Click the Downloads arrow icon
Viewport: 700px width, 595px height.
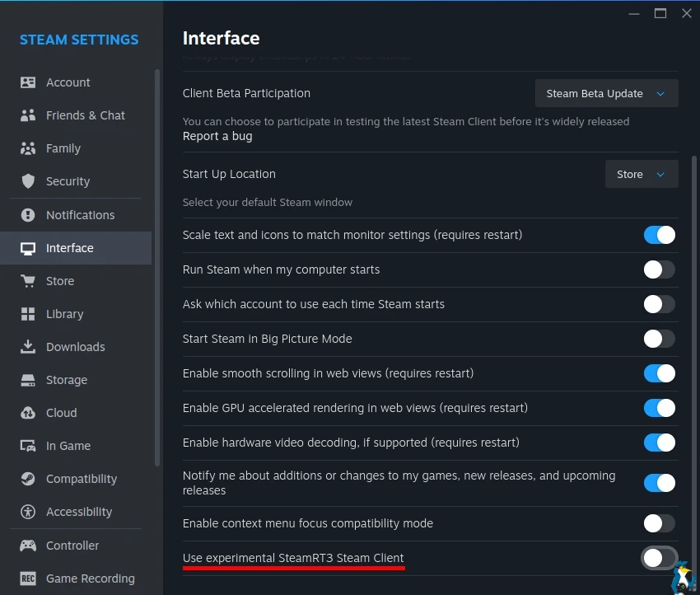click(x=28, y=347)
